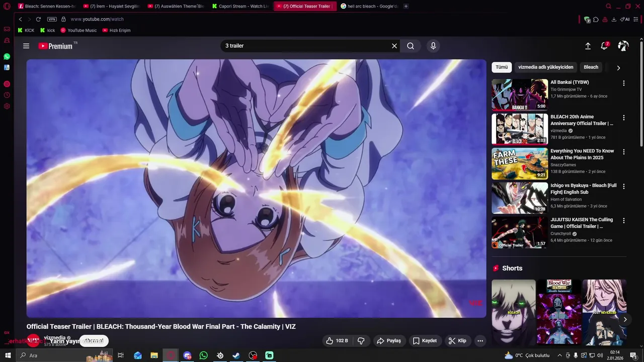
Task: Run the search with the magnifier button
Action: (x=411, y=46)
